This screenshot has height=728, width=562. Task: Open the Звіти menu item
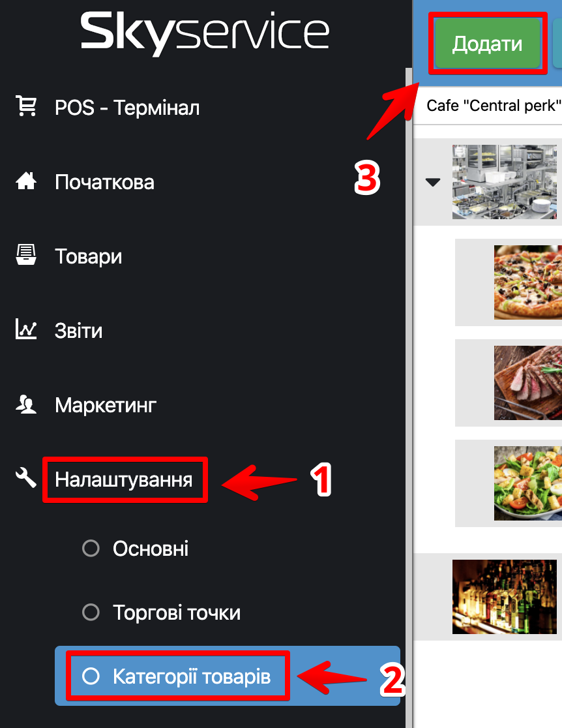(x=78, y=331)
